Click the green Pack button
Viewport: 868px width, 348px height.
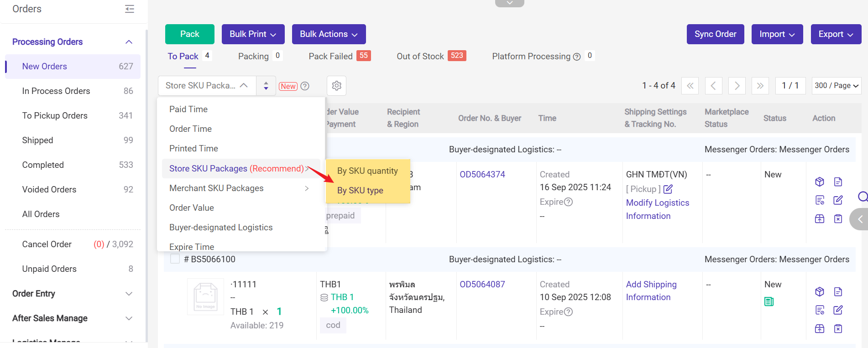click(x=189, y=34)
